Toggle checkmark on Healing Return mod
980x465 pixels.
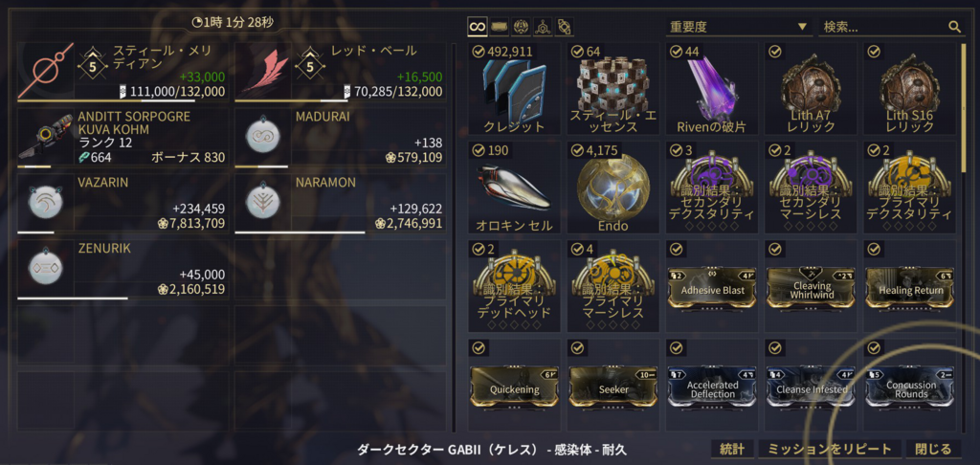pos(874,249)
